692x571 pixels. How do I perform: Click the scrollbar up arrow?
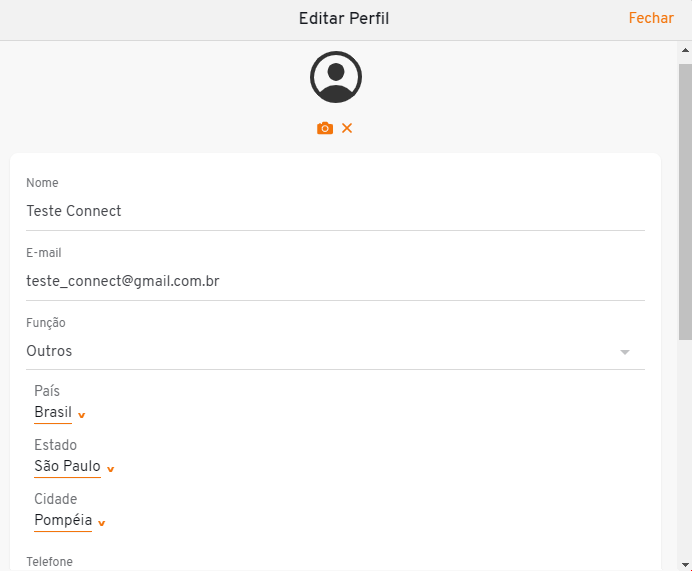coord(685,50)
